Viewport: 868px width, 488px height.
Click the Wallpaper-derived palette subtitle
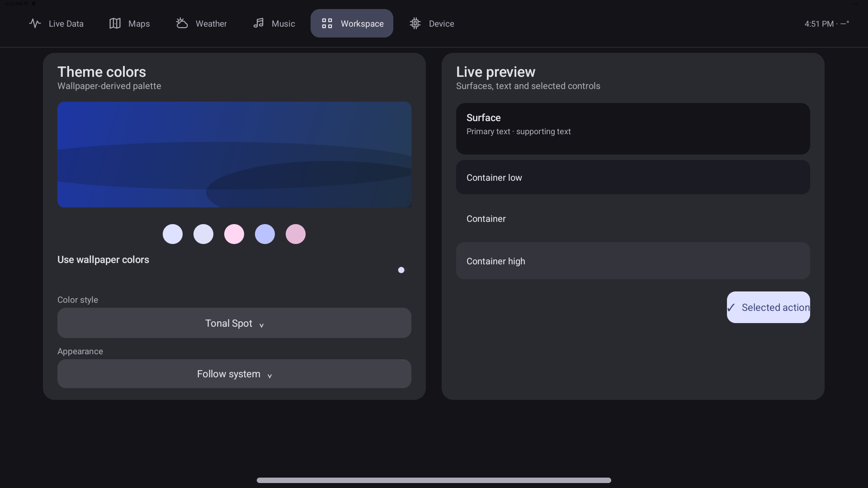click(x=109, y=86)
